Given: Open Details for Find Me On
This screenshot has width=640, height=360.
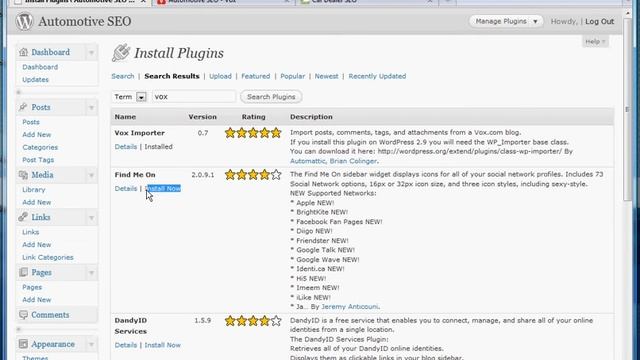Looking at the screenshot, I should click(x=126, y=188).
